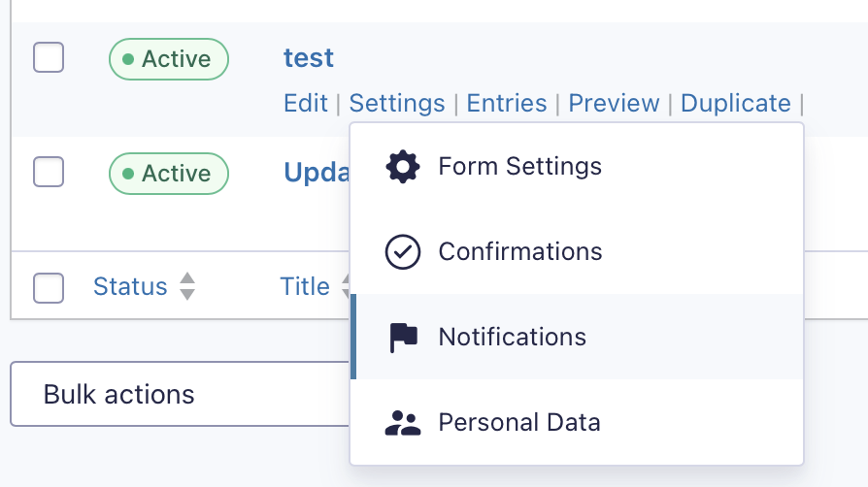Open the Settings submenu link
The image size is (868, 487).
point(397,103)
